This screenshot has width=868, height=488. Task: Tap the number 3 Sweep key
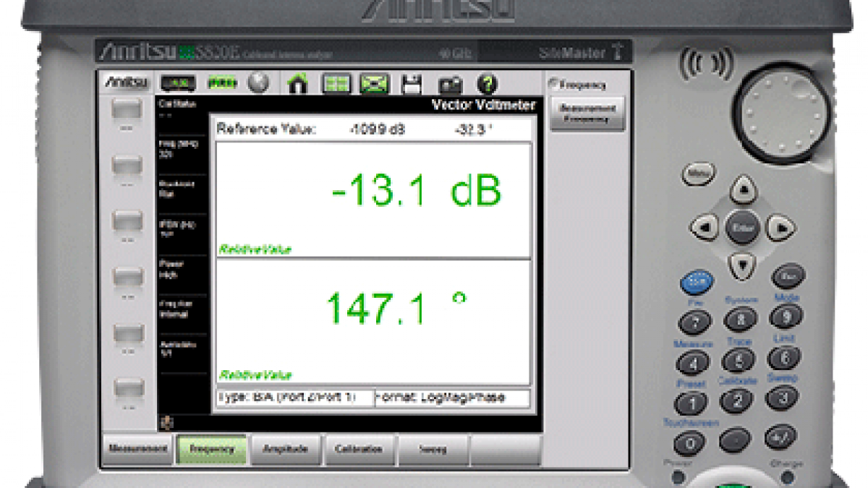pos(782,396)
